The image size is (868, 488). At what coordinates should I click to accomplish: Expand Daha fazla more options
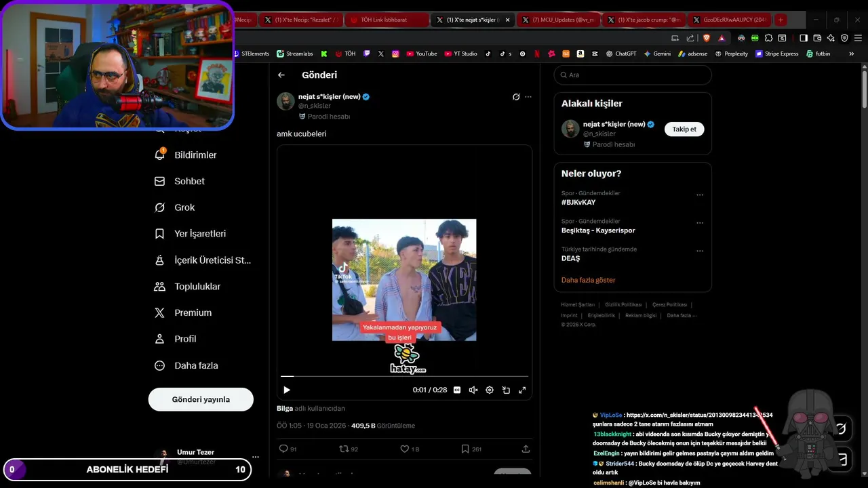click(186, 365)
